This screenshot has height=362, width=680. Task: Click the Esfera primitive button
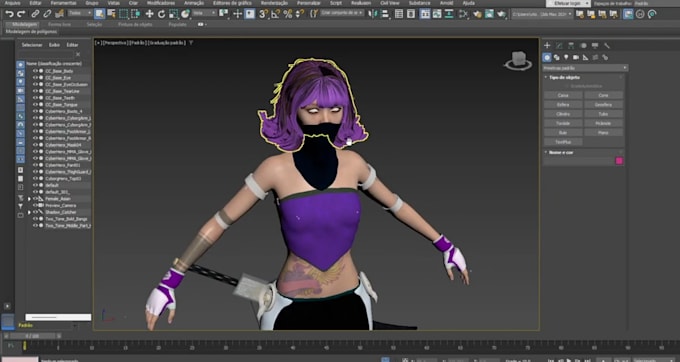(563, 104)
